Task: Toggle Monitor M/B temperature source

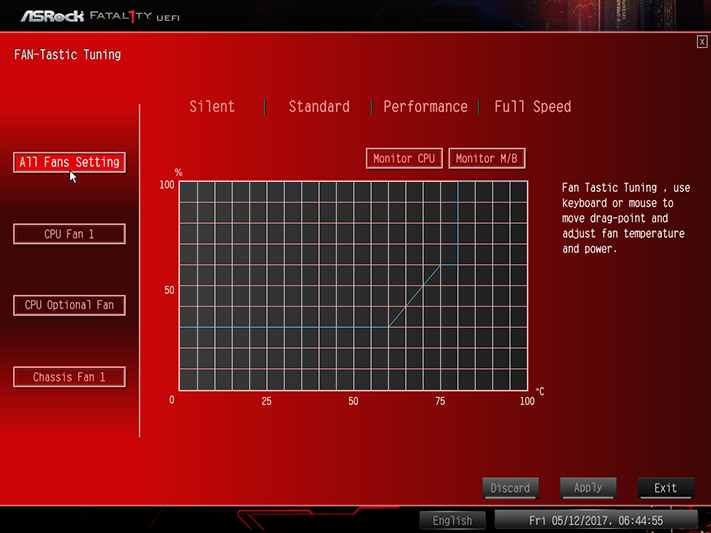Action: click(487, 158)
